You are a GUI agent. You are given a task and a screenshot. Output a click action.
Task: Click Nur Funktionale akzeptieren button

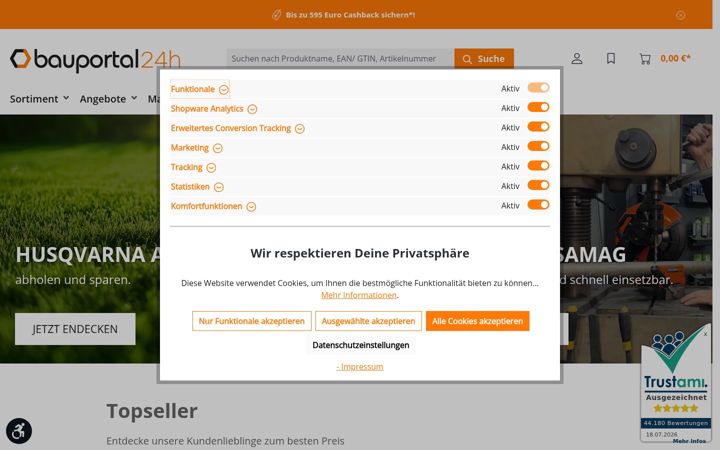[252, 321]
